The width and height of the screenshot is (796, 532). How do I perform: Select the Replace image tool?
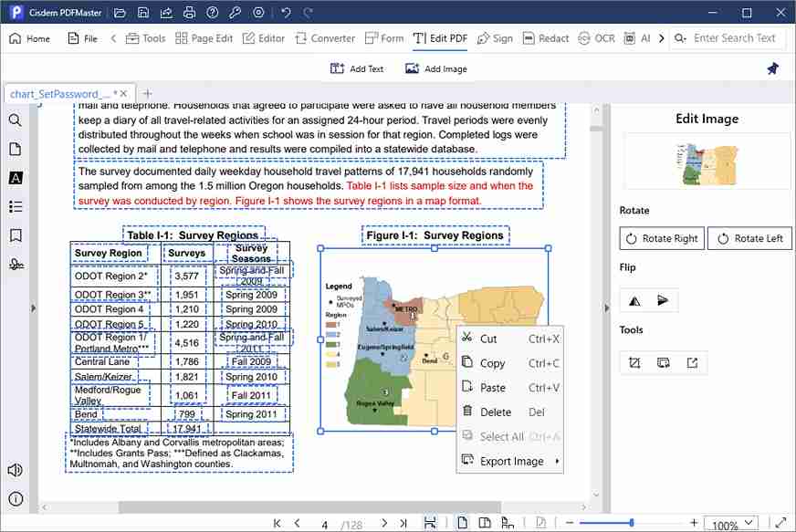[x=663, y=363]
